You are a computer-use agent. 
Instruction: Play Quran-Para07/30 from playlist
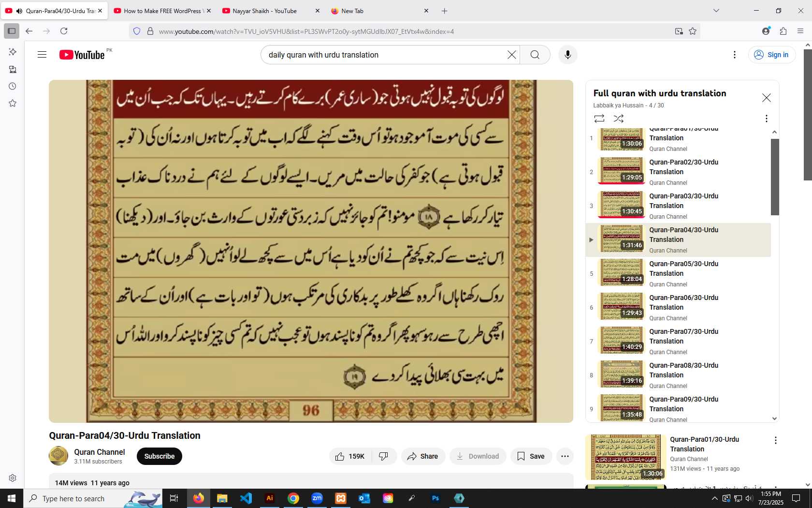coord(678,341)
